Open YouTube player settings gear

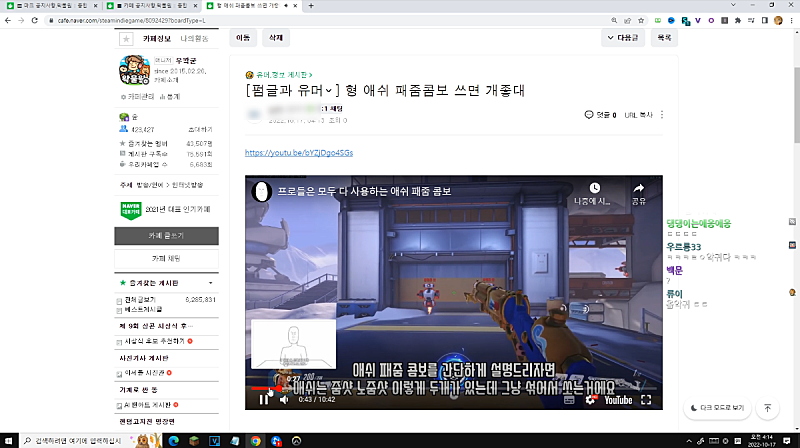(x=590, y=400)
